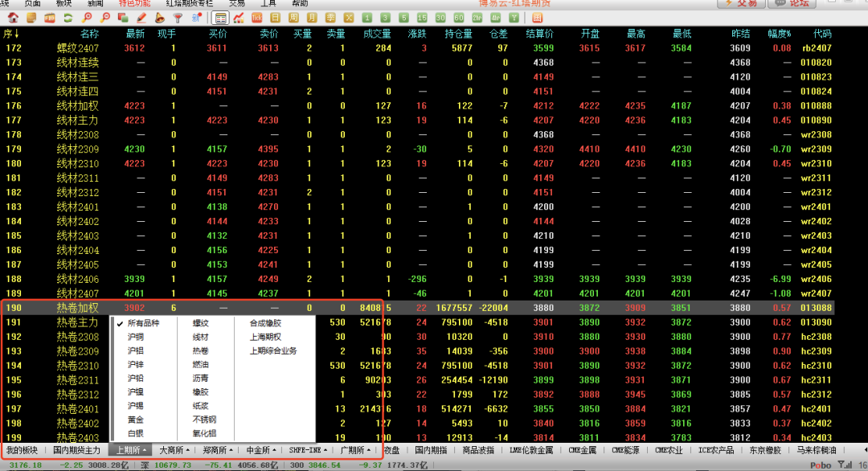Screen dimensions: 868x471
Task: Click the 结算价 column header
Action: 540,34
